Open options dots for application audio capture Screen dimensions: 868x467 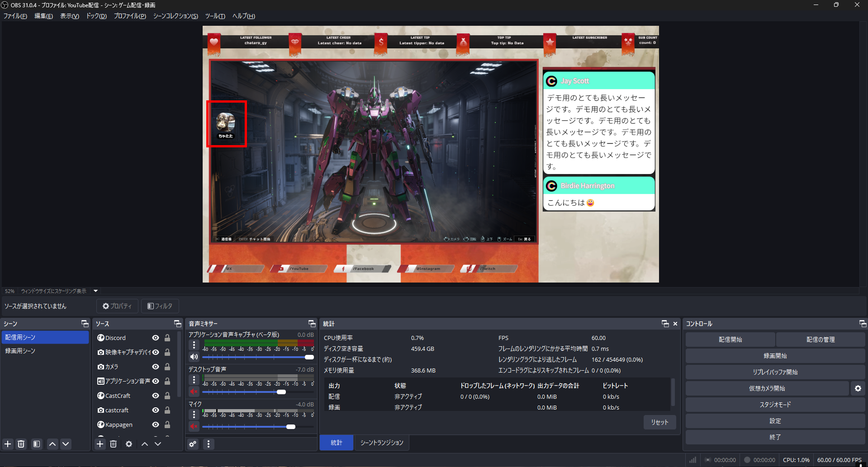coord(194,345)
